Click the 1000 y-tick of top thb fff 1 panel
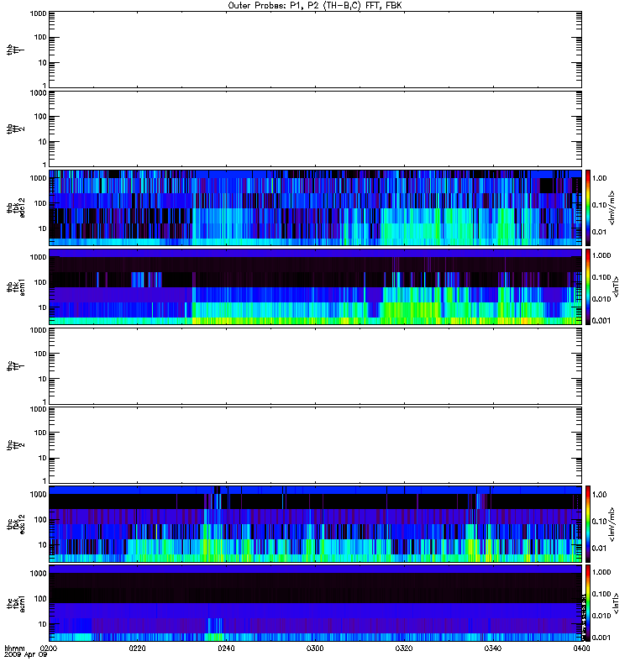The image size is (630, 672). tap(39, 13)
